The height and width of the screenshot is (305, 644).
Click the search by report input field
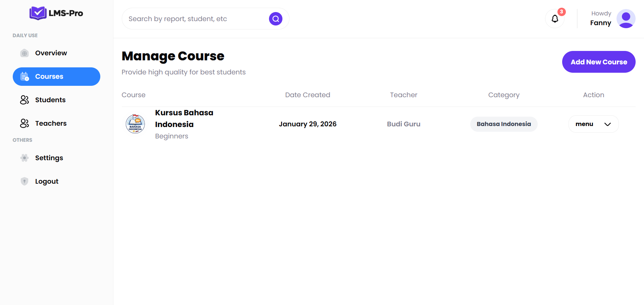(x=196, y=19)
